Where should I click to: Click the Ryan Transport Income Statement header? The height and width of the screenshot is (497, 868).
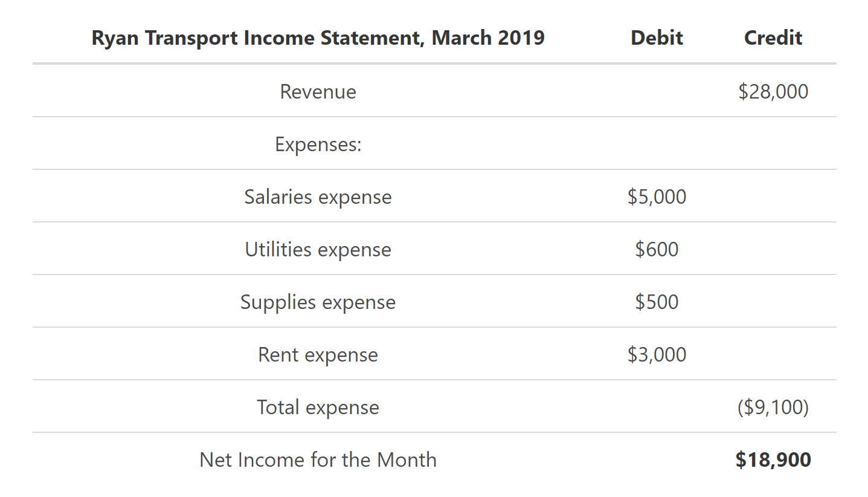point(318,38)
